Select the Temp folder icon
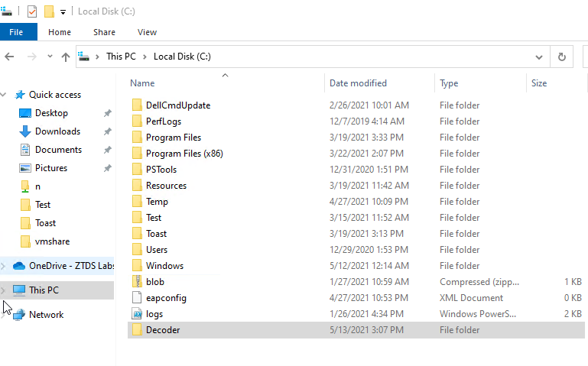Screen dimensions: 588x366 coord(137,202)
